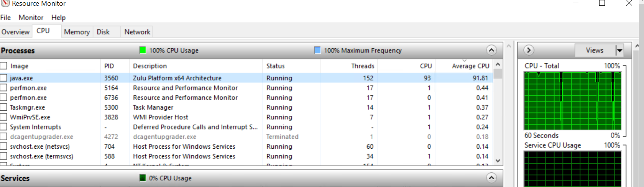Check the java.exe process checkbox
This screenshot has height=187, width=644.
tap(4, 78)
